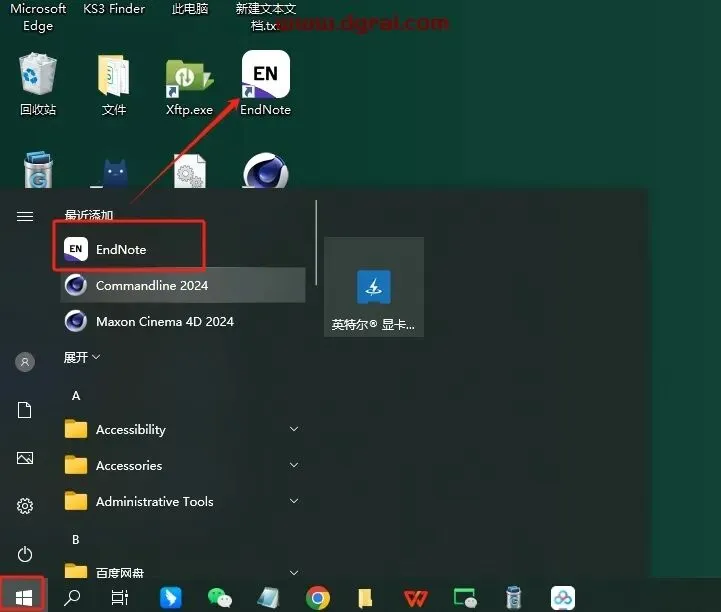Open the blue cat desktop icon
This screenshot has height=612, width=721.
click(114, 172)
